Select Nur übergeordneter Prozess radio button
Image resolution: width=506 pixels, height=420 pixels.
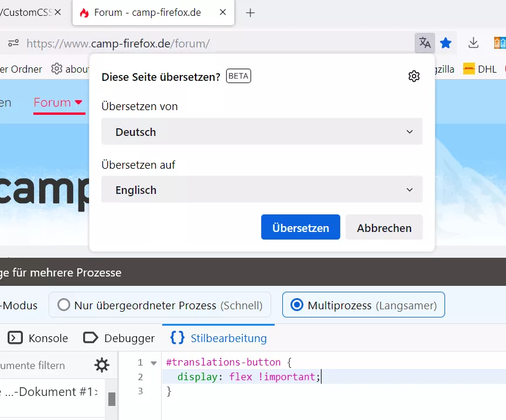(64, 305)
